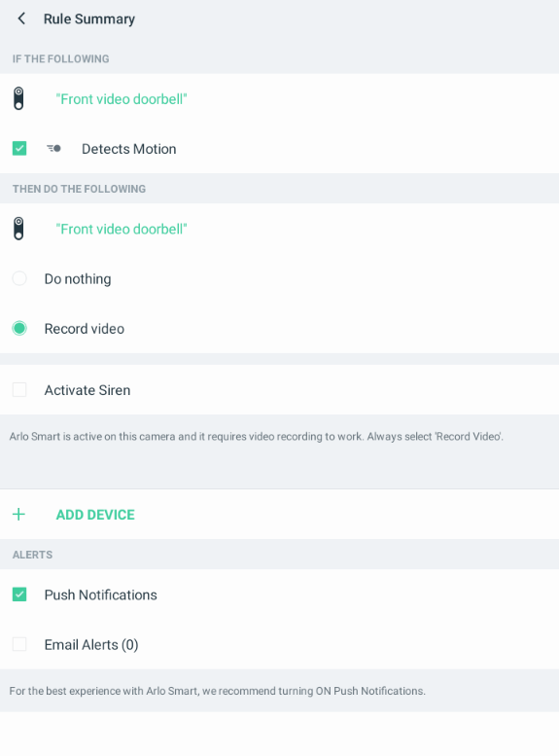The width and height of the screenshot is (559, 756).
Task: Enable the Email Alerts checkbox
Action: (x=19, y=644)
